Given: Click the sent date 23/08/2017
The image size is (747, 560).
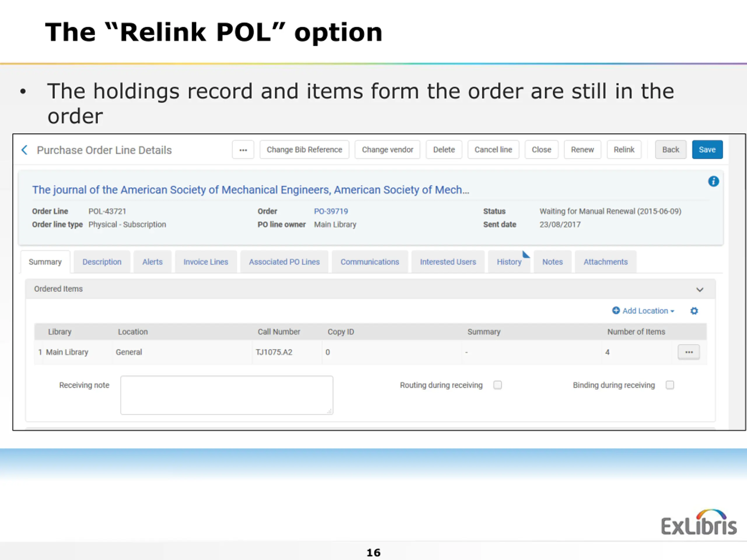Looking at the screenshot, I should (560, 225).
